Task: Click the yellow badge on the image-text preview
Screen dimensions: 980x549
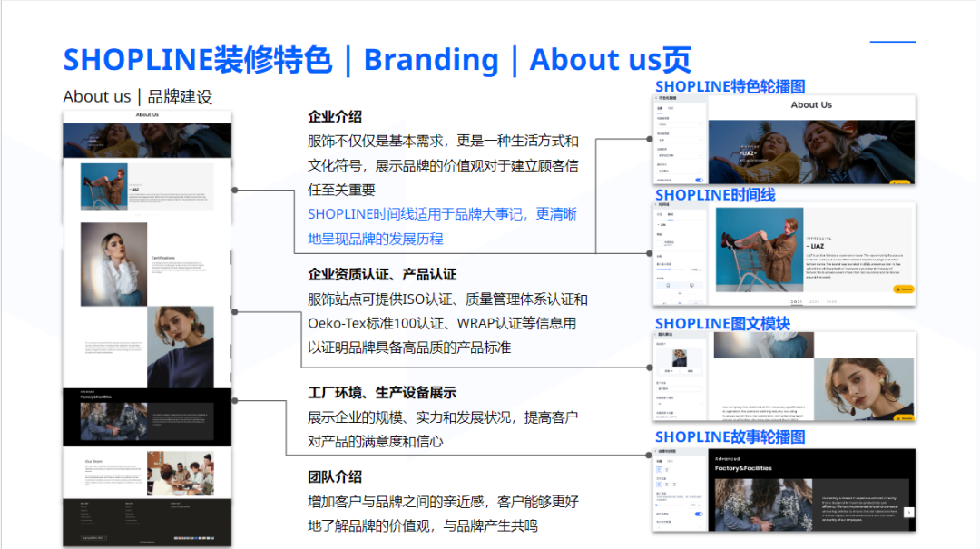Action: pos(905,417)
